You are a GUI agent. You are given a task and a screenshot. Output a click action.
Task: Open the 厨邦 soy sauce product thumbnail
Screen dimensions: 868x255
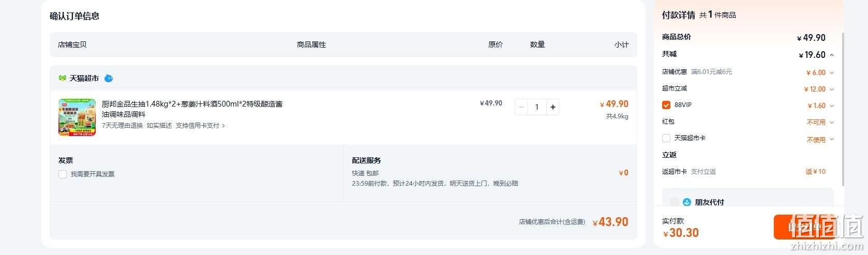tap(77, 117)
